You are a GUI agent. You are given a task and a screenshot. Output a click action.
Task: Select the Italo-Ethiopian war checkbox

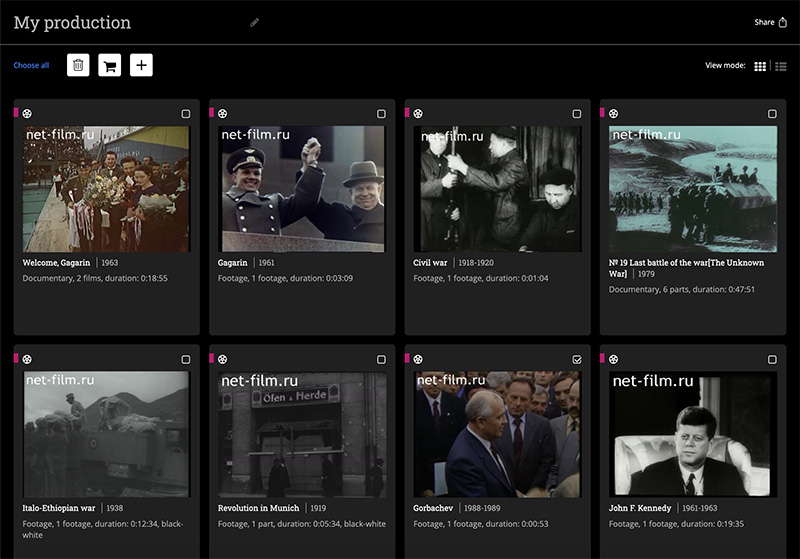(186, 360)
